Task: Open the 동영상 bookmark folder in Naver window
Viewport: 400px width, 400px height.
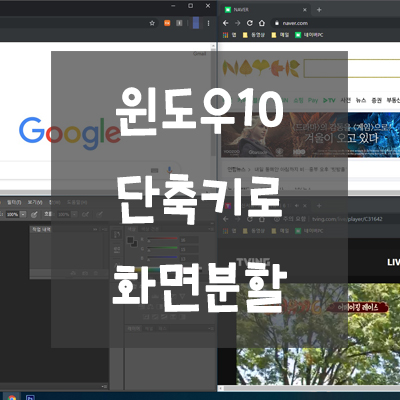Action: (254, 35)
